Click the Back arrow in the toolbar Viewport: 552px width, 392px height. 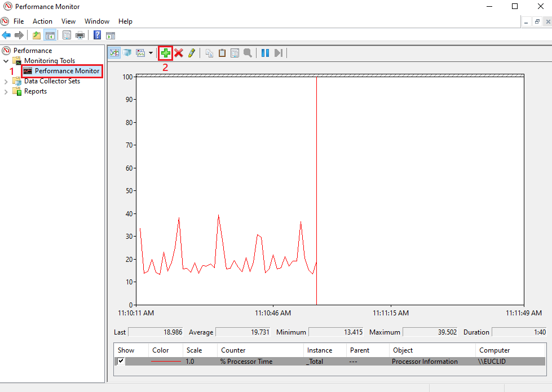coord(6,35)
